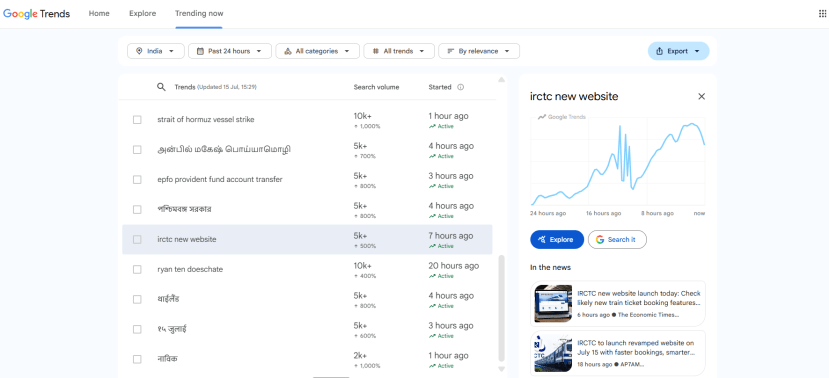Click the sort icon in By relevance filter

[x=451, y=51]
